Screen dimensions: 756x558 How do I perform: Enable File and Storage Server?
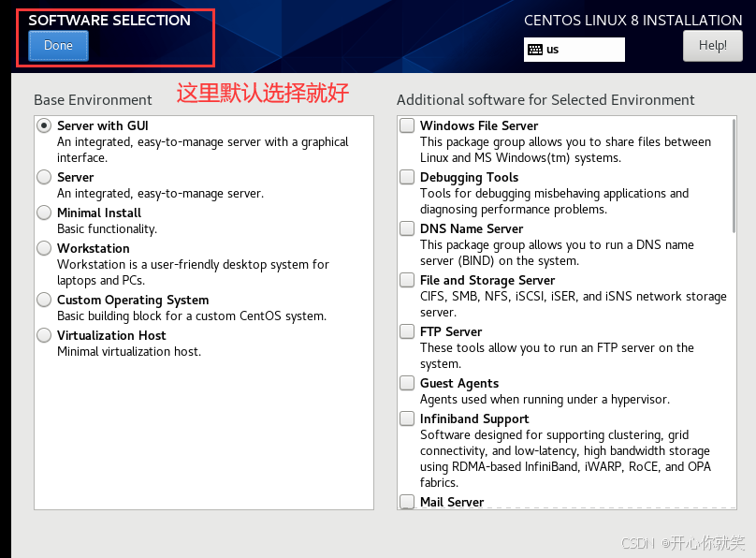click(407, 280)
